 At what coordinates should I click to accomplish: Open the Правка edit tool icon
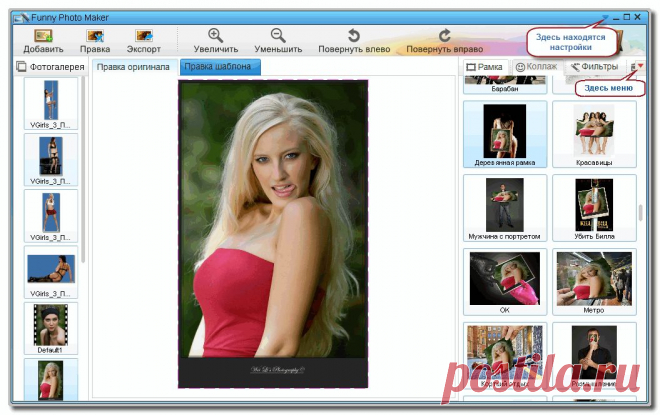pyautogui.click(x=95, y=36)
